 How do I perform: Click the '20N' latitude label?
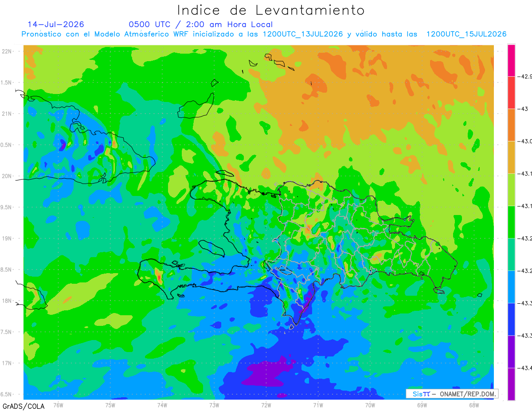click(7, 176)
